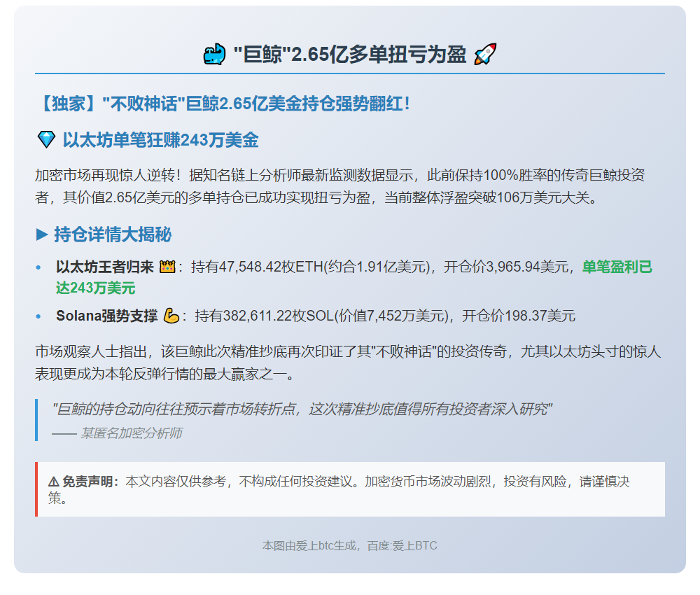Select the diamond icon before 以太坊单笔狂赚243万美金

[45, 139]
